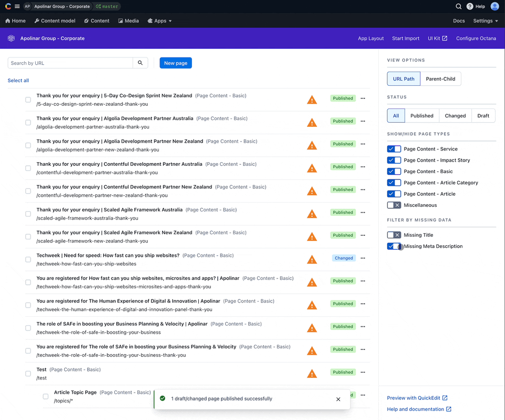The image size is (505, 420).
Task: Switch to Parent-Child view
Action: 441,78
